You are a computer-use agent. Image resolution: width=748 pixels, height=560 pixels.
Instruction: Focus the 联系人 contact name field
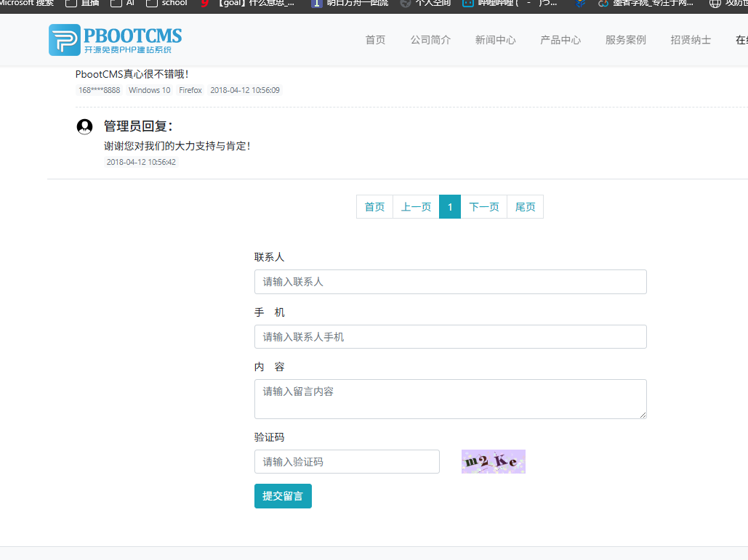(x=450, y=282)
